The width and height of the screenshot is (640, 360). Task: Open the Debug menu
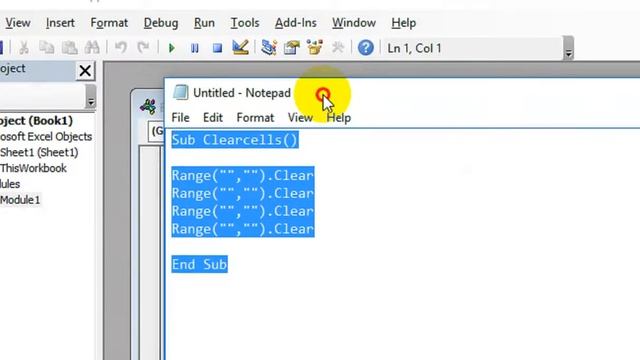(x=161, y=23)
